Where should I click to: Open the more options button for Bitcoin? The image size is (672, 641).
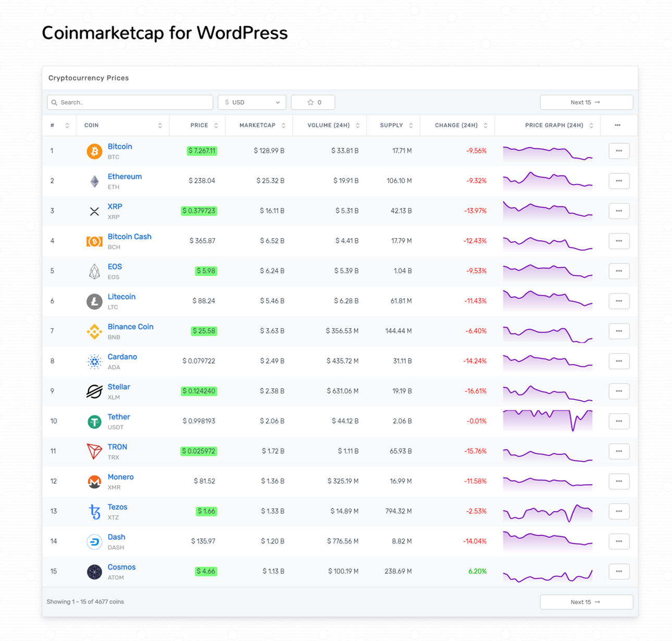619,151
